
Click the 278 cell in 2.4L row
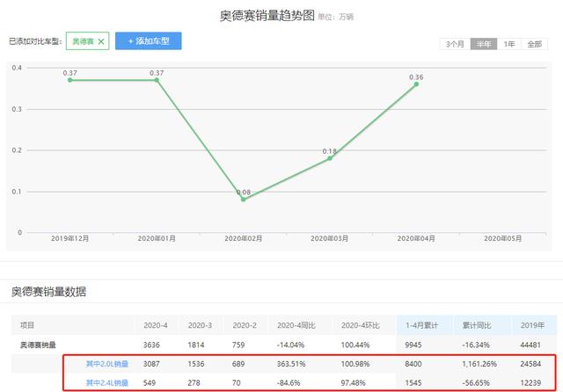pyautogui.click(x=194, y=382)
